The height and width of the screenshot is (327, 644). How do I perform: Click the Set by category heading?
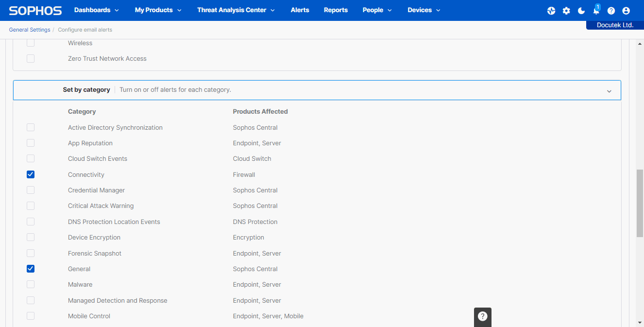86,90
